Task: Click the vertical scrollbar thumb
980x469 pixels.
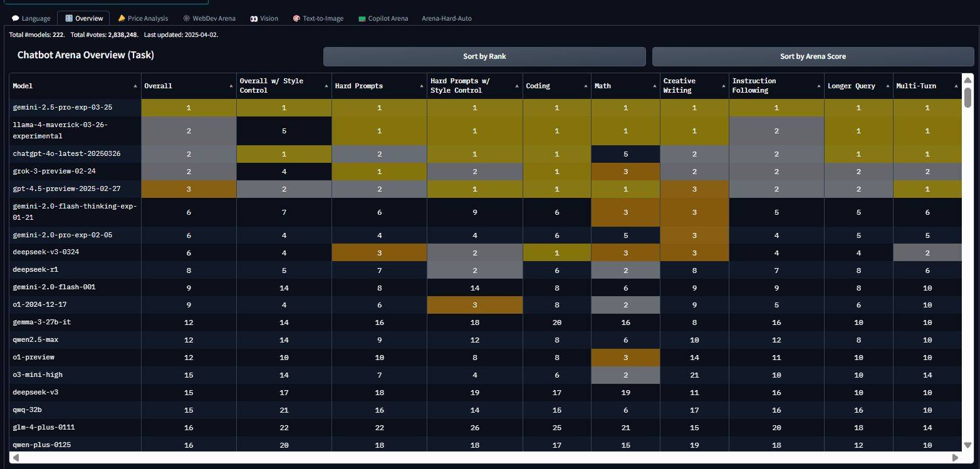Action: [967, 97]
